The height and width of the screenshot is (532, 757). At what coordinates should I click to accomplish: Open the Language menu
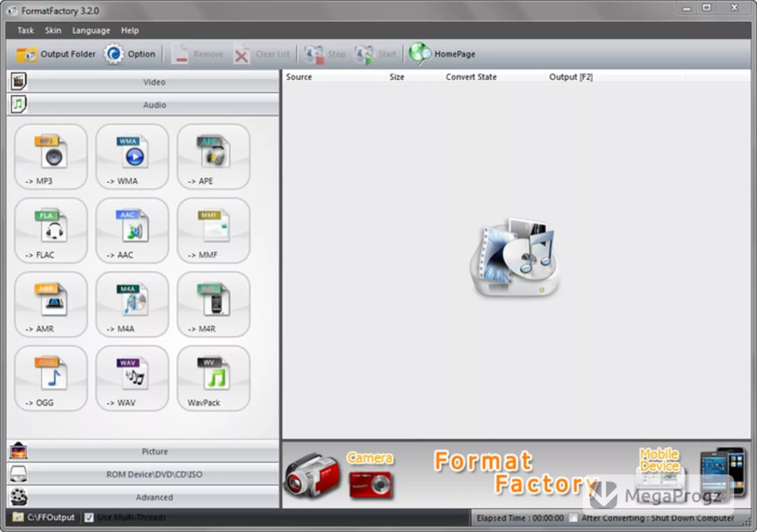click(x=91, y=30)
